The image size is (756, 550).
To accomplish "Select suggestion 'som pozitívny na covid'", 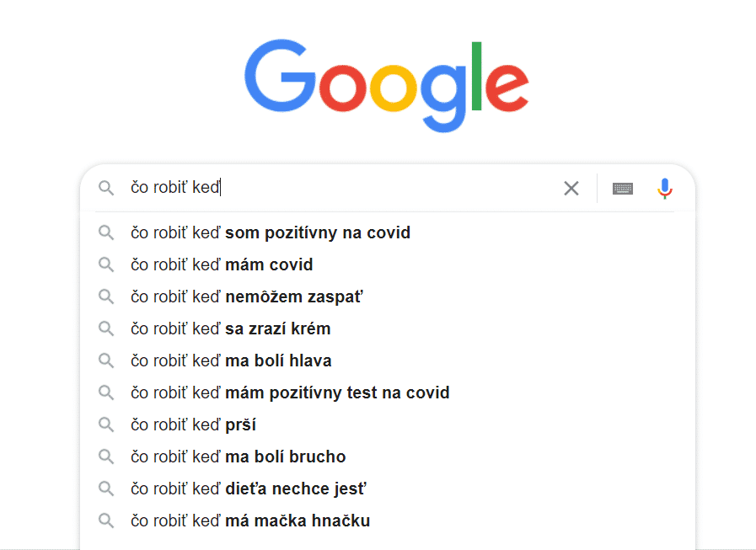I will [388, 232].
